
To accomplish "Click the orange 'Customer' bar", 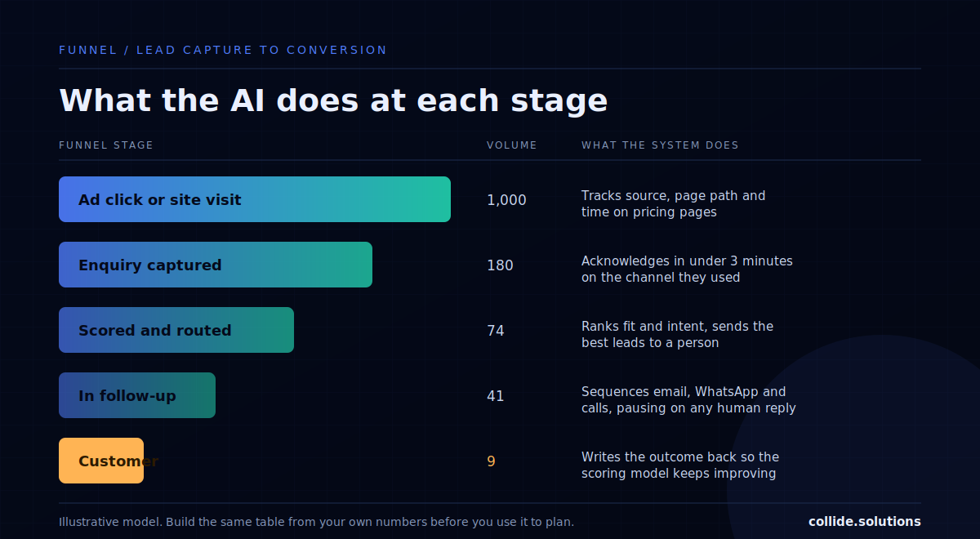I will (x=101, y=461).
